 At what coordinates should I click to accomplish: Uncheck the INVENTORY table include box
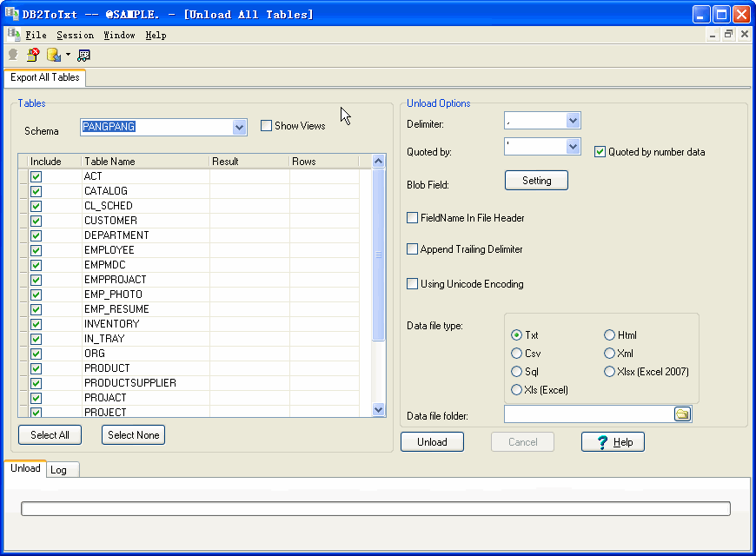tap(36, 324)
